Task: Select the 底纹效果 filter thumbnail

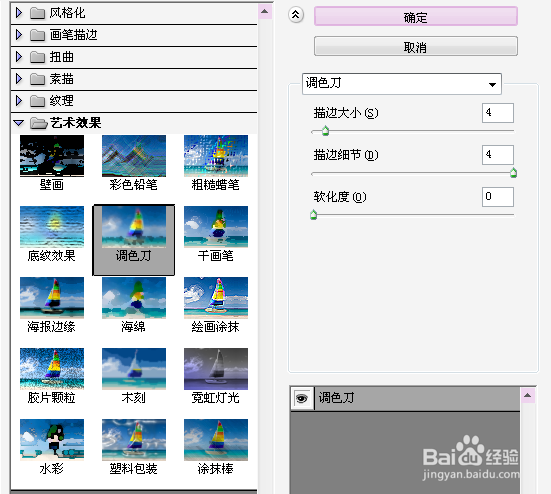Action: tap(52, 227)
